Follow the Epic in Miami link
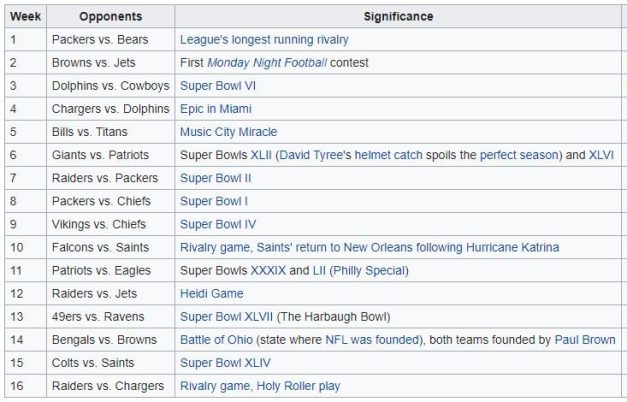 click(x=215, y=109)
